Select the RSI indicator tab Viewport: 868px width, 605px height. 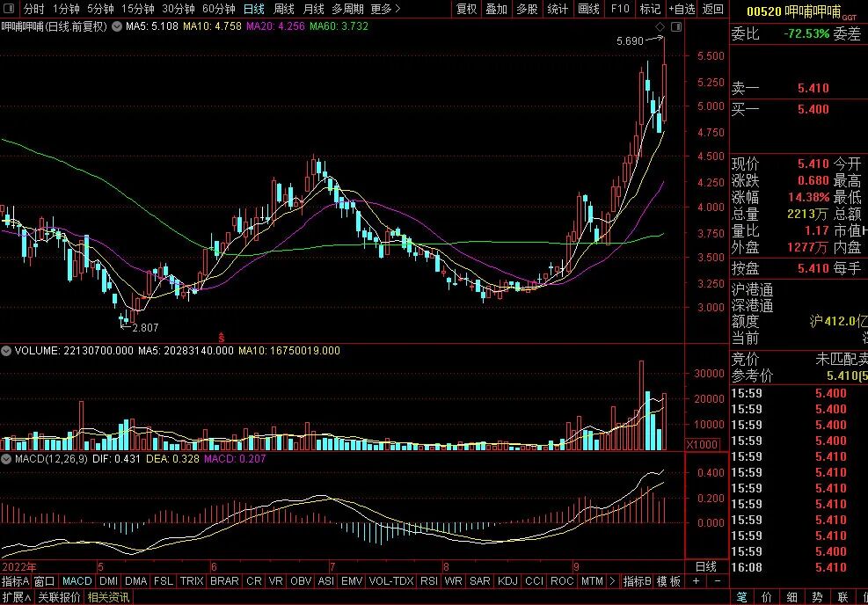tap(429, 581)
